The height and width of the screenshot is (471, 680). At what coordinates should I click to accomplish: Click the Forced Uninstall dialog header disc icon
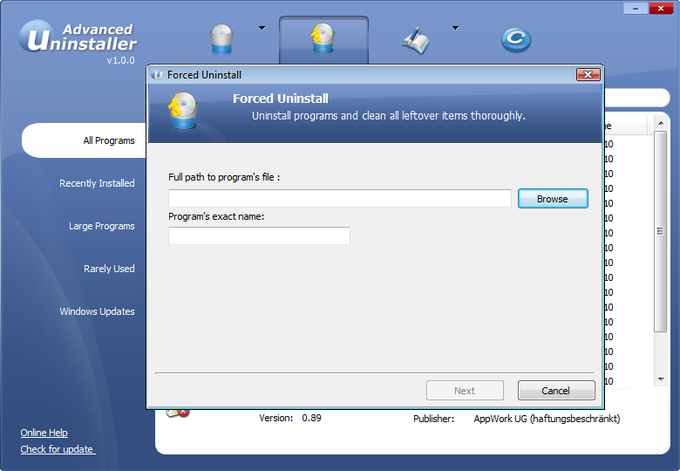(183, 110)
